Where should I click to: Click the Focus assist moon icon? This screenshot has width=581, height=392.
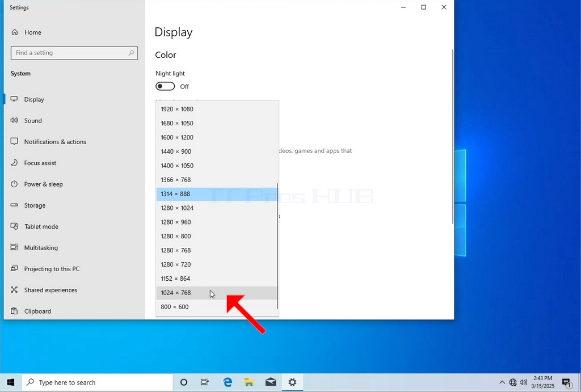click(14, 163)
